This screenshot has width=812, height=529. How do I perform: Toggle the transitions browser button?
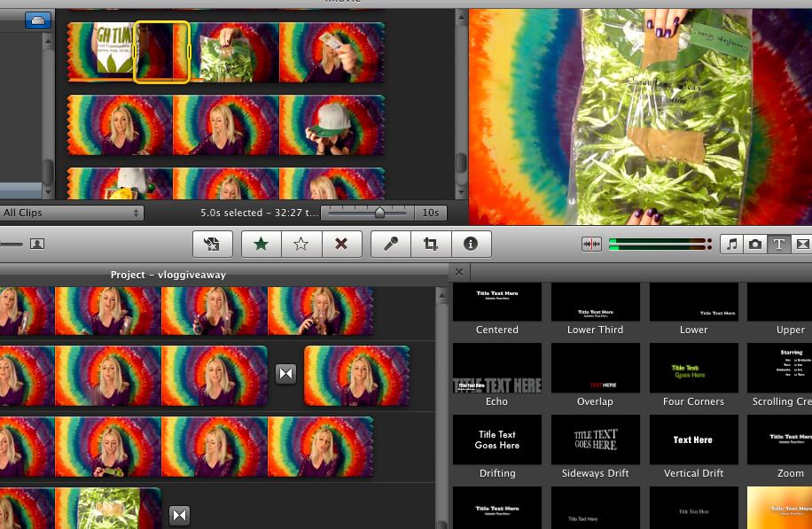click(x=802, y=244)
